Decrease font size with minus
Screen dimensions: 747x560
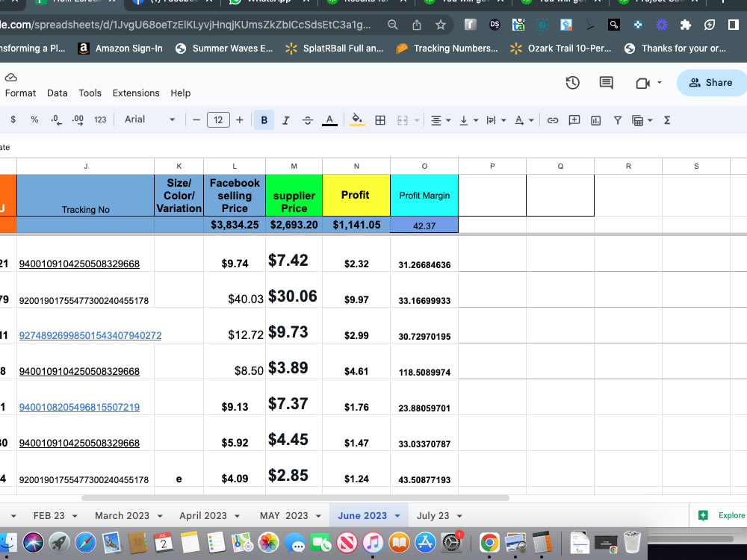click(196, 120)
